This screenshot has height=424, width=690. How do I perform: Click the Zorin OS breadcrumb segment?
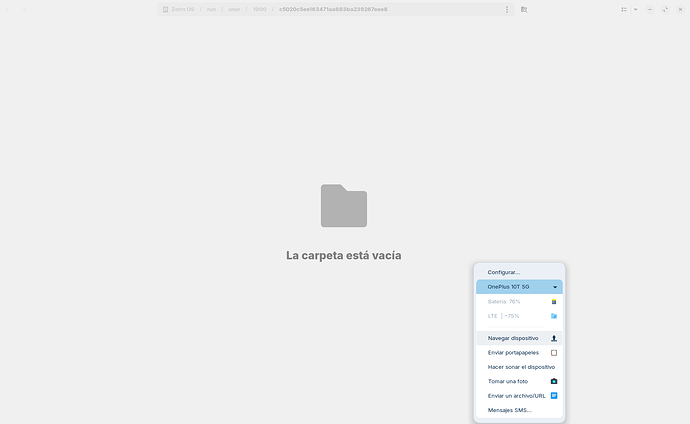point(179,9)
